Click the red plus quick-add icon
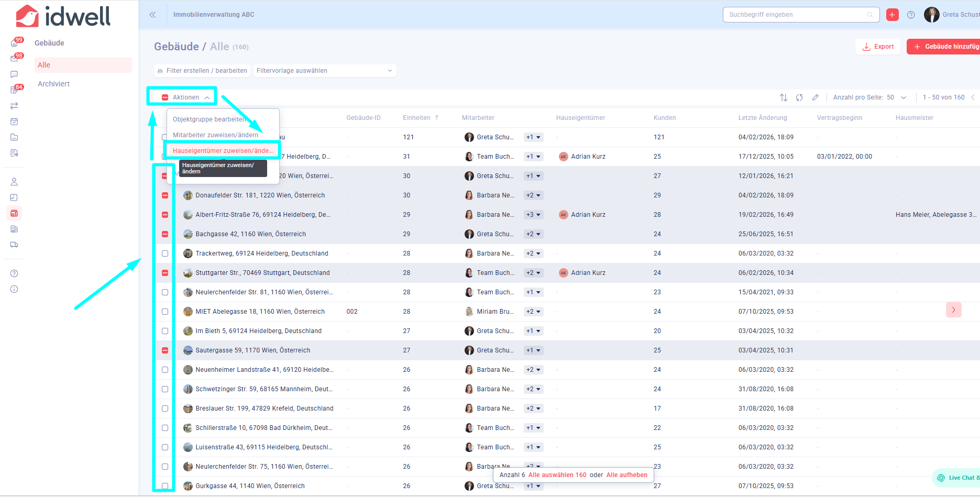980x497 pixels. pyautogui.click(x=893, y=15)
